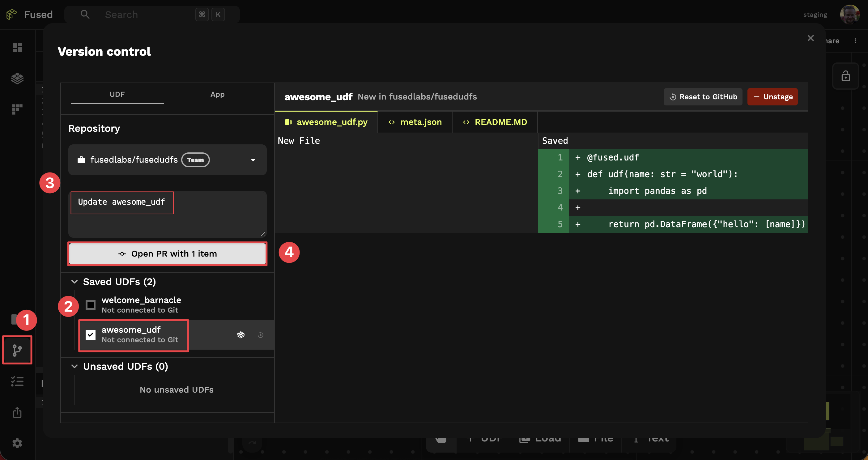Open the share/export icon in sidebar

[17, 412]
